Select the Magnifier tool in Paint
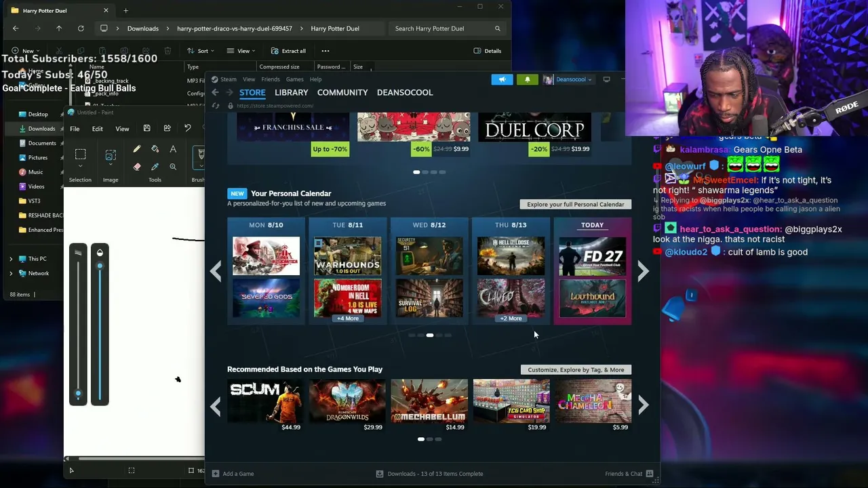868x488 pixels. 173,167
